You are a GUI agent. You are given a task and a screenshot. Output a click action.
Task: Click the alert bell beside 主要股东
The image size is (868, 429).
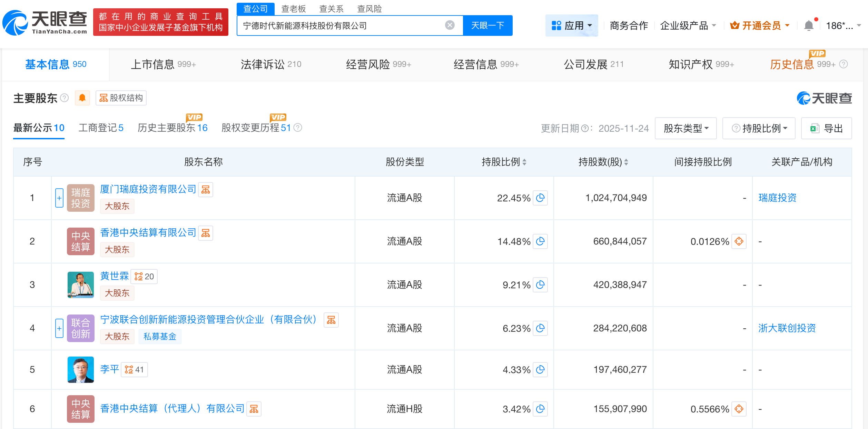82,98
